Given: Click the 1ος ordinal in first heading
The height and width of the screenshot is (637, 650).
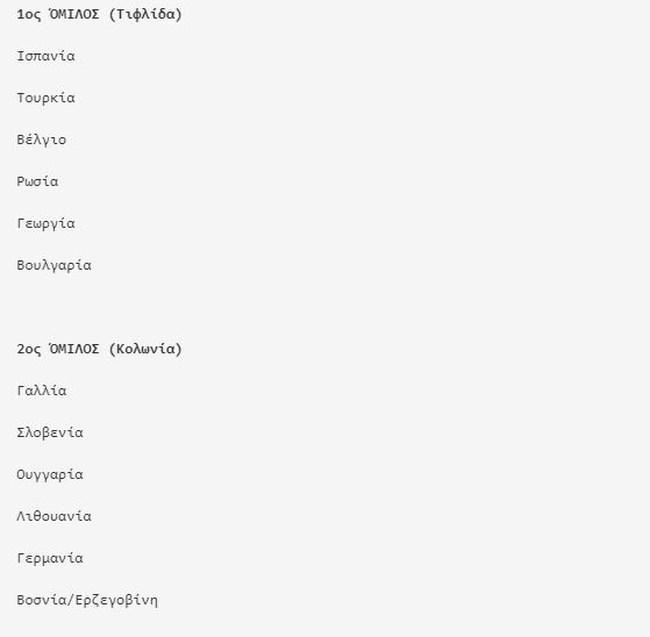Looking at the screenshot, I should [29, 15].
